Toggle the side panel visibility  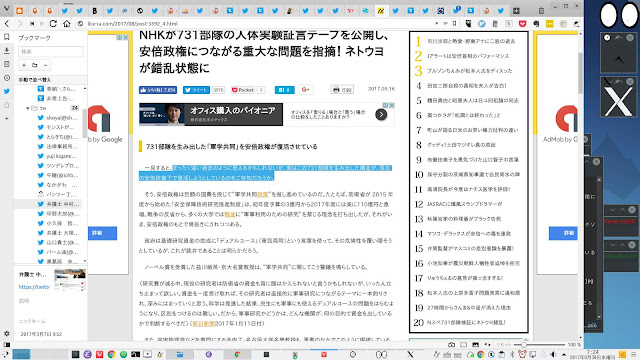[7, 345]
